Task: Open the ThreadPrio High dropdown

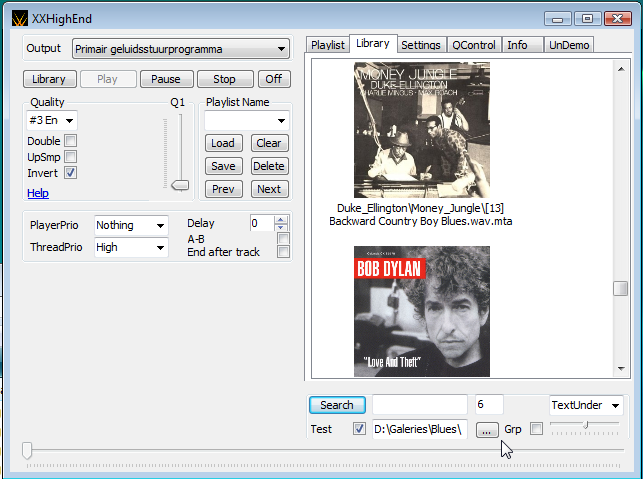Action: 131,247
